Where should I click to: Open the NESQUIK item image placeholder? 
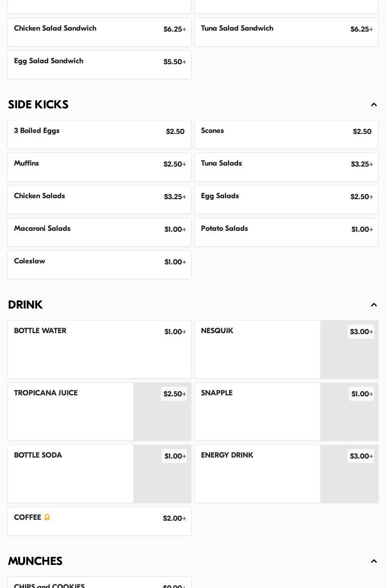(x=349, y=356)
